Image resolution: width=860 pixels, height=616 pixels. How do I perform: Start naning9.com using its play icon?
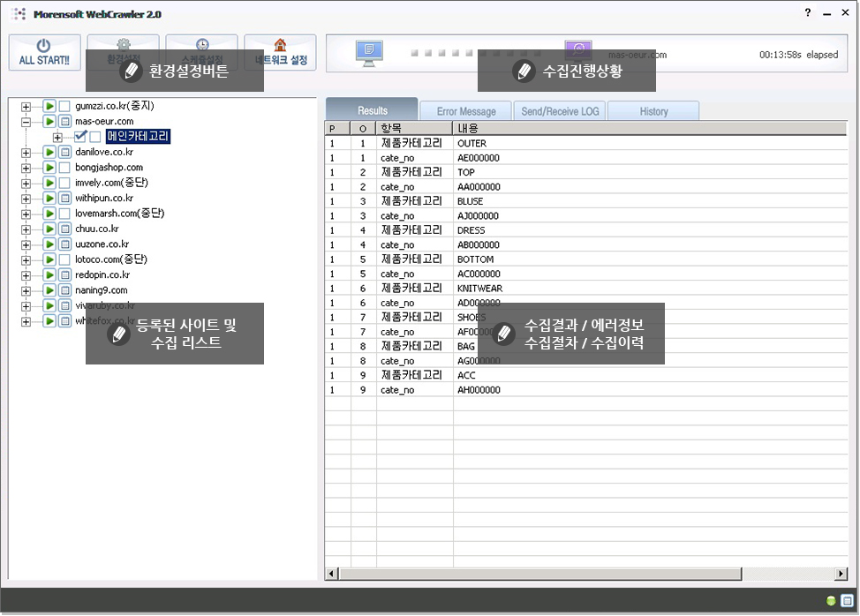pos(49,290)
